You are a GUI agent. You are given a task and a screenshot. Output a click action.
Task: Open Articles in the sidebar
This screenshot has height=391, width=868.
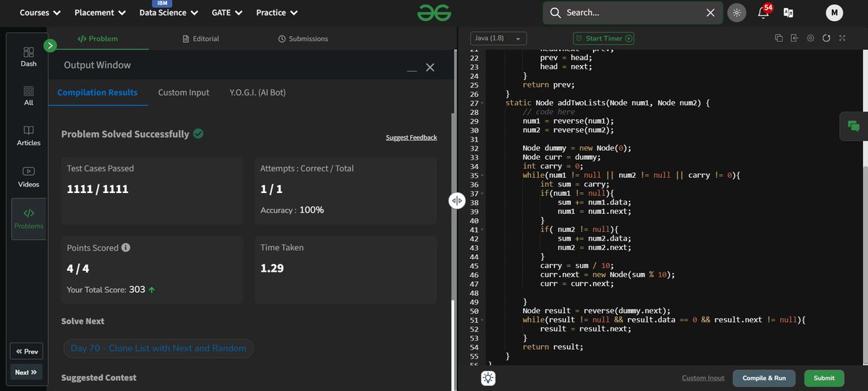point(28,136)
